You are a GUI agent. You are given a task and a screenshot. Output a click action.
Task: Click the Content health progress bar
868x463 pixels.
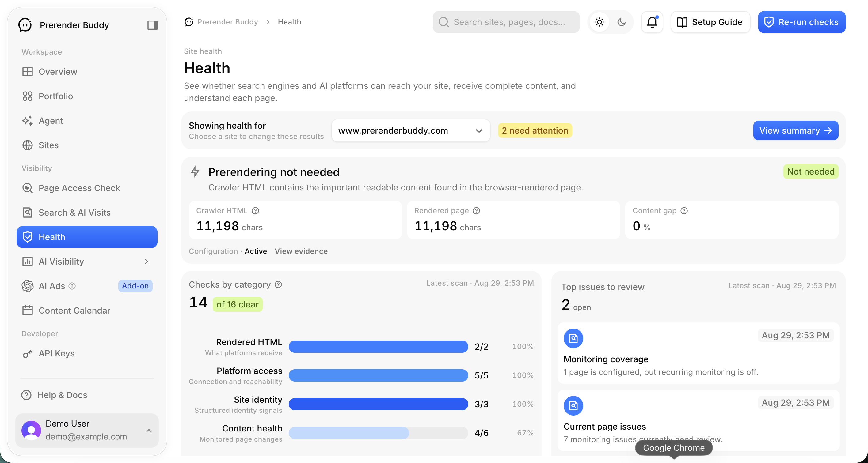click(379, 433)
